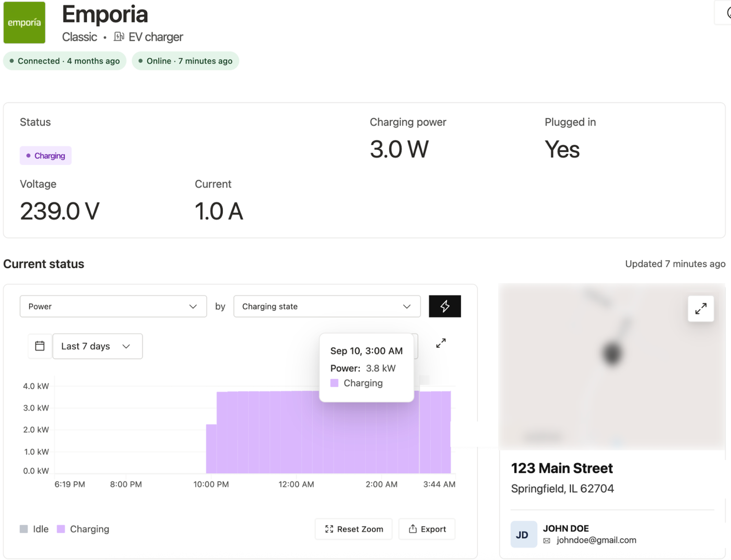The image size is (731, 560).
Task: Click the EV charger icon beside Classic
Action: [x=119, y=37]
